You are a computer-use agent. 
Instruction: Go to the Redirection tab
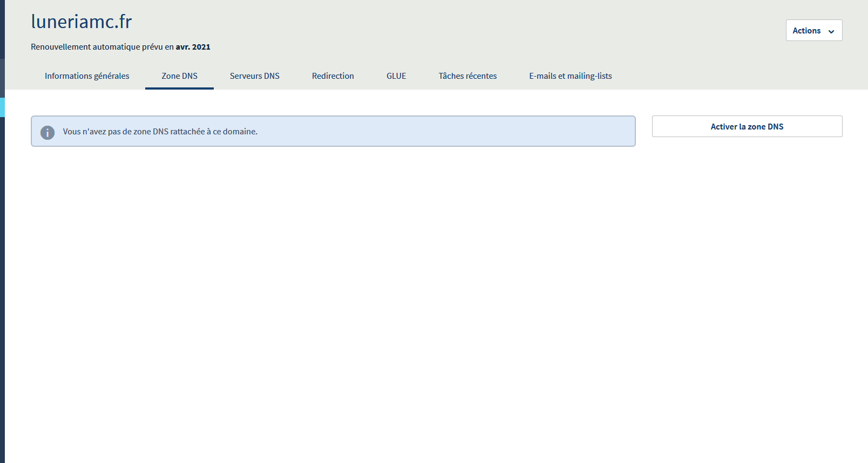(333, 76)
